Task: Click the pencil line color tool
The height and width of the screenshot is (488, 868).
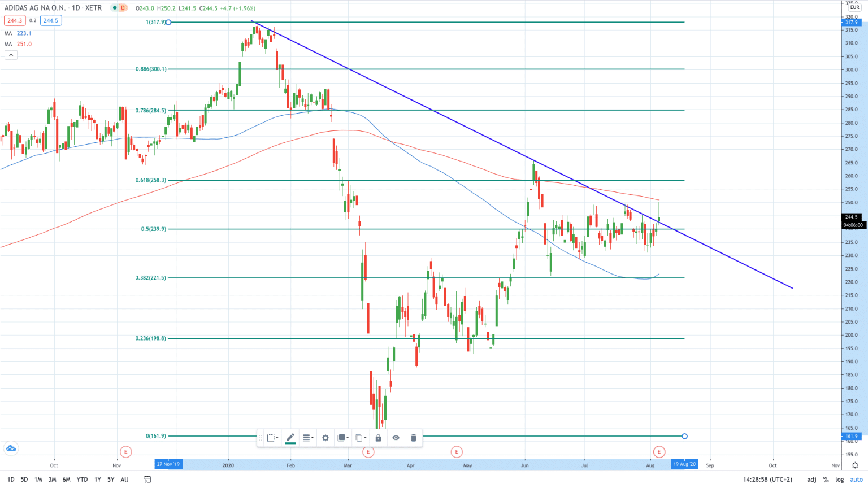Action: [290, 438]
